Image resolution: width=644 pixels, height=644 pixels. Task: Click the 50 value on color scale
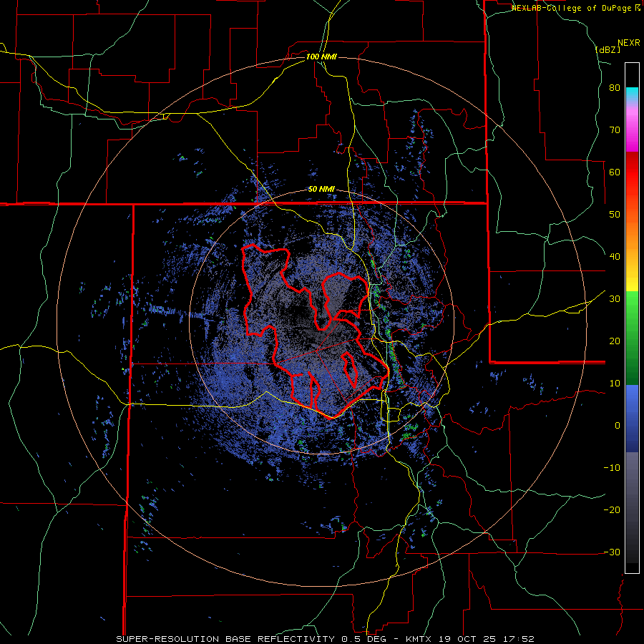[615, 215]
